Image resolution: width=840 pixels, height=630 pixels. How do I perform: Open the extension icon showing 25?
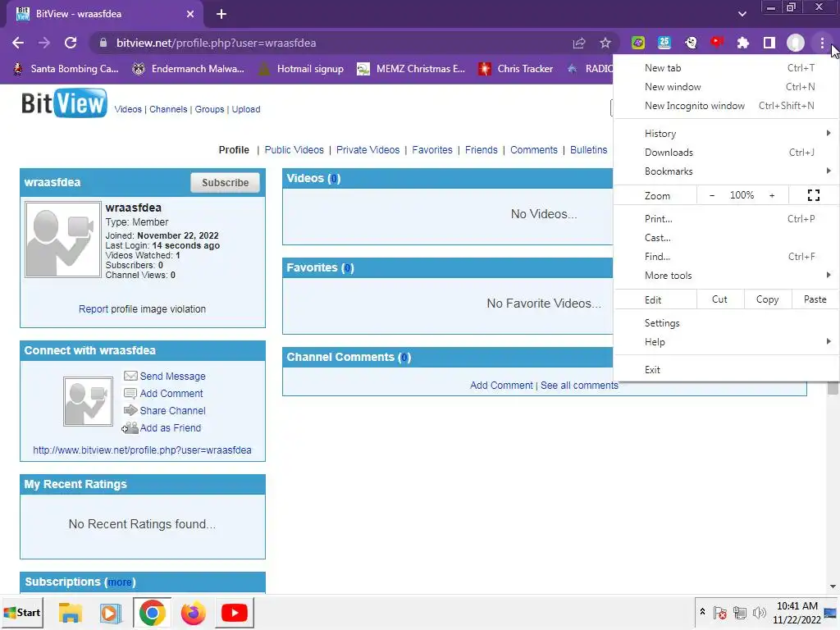[x=664, y=43]
